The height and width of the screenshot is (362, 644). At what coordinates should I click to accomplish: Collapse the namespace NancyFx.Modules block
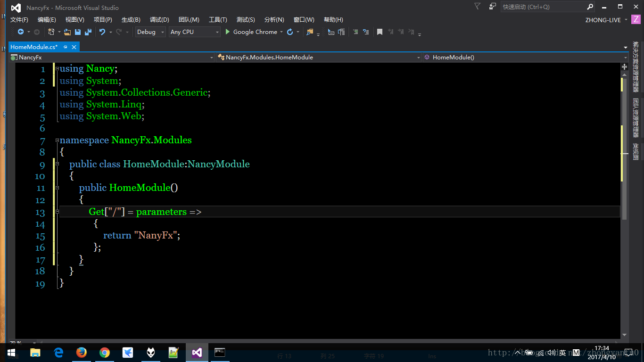(57, 140)
